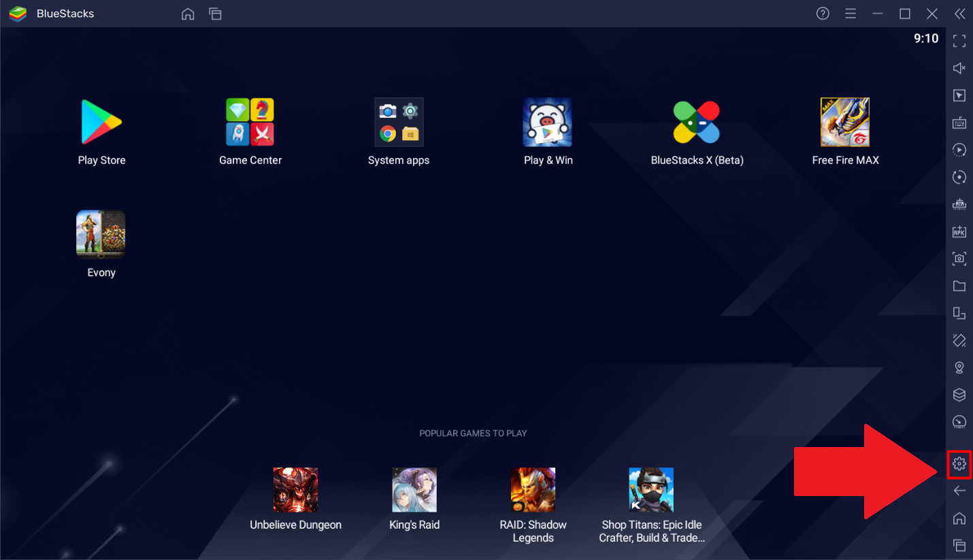Open the hamburger menu in title bar
The image size is (973, 560).
[850, 14]
